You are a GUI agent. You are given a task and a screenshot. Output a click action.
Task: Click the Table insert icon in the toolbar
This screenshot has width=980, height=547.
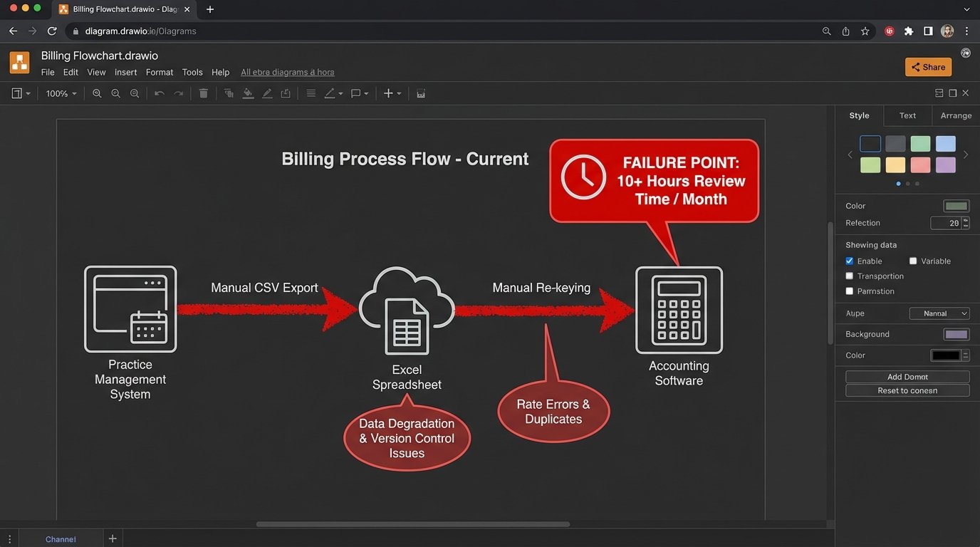[x=421, y=93]
